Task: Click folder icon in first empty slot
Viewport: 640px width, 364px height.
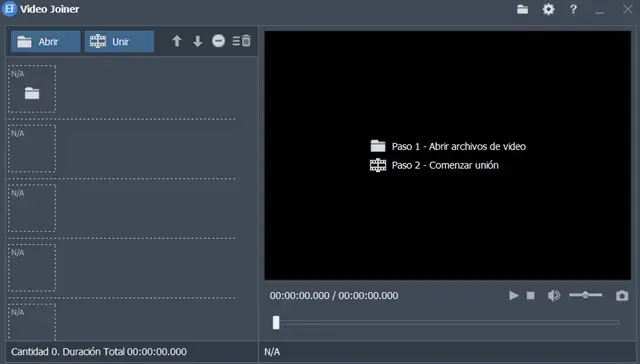Action: [32, 93]
